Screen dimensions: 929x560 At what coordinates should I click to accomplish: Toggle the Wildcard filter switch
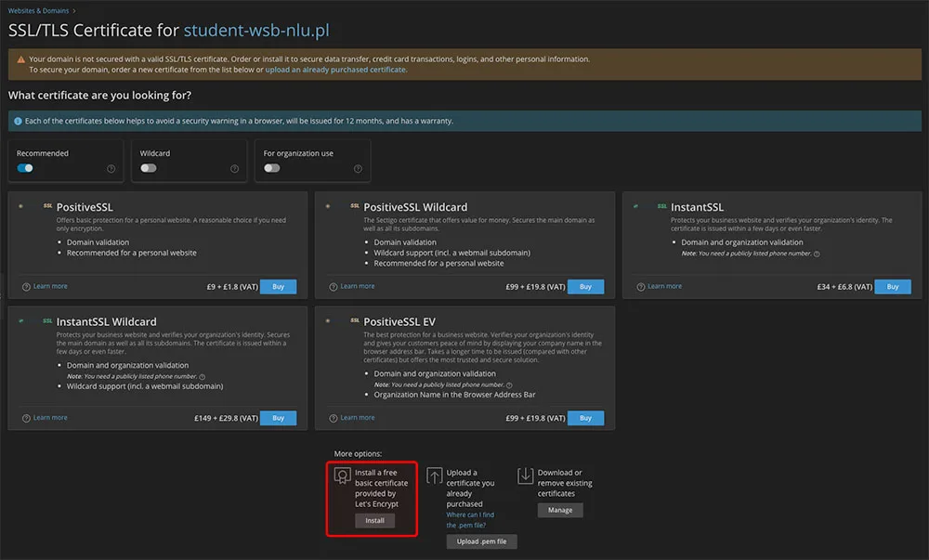point(148,168)
